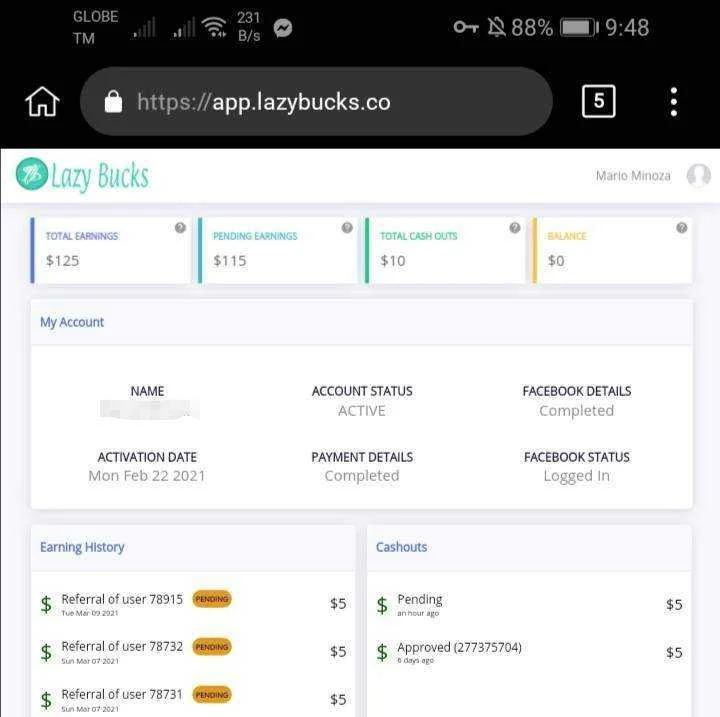Click the Cashouts heading
Image resolution: width=720 pixels, height=717 pixels.
(x=401, y=547)
